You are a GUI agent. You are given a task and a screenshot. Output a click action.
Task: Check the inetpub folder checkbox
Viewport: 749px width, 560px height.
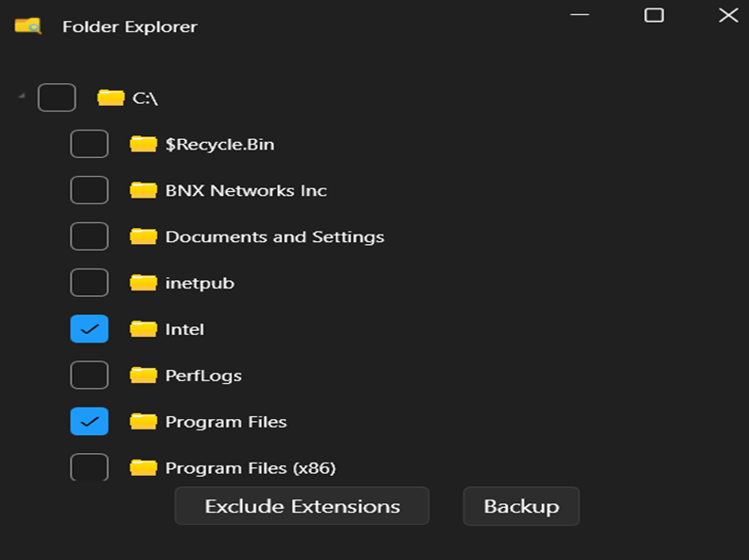pos(90,283)
